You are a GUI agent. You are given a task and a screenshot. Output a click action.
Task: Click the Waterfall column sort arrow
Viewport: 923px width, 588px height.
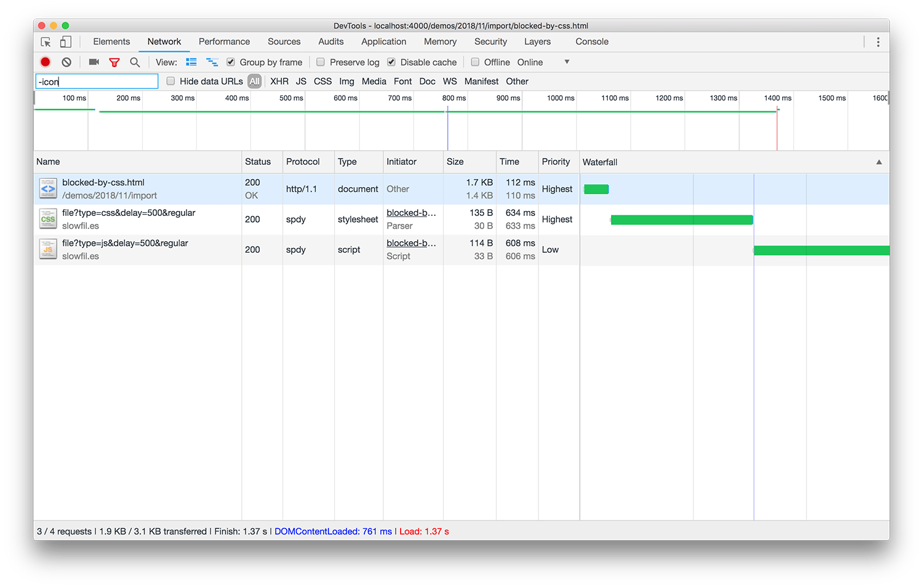pyautogui.click(x=879, y=162)
